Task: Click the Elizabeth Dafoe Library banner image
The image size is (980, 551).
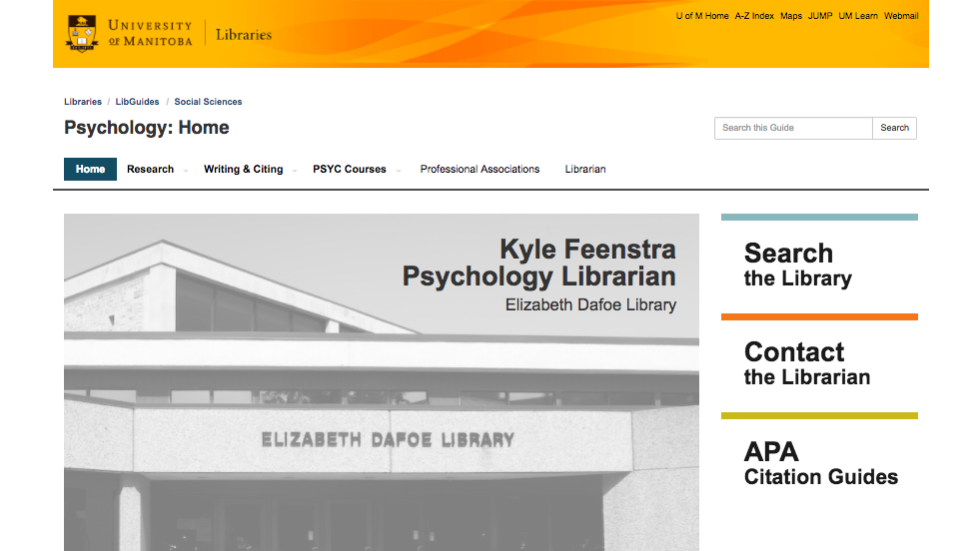Action: 382,382
